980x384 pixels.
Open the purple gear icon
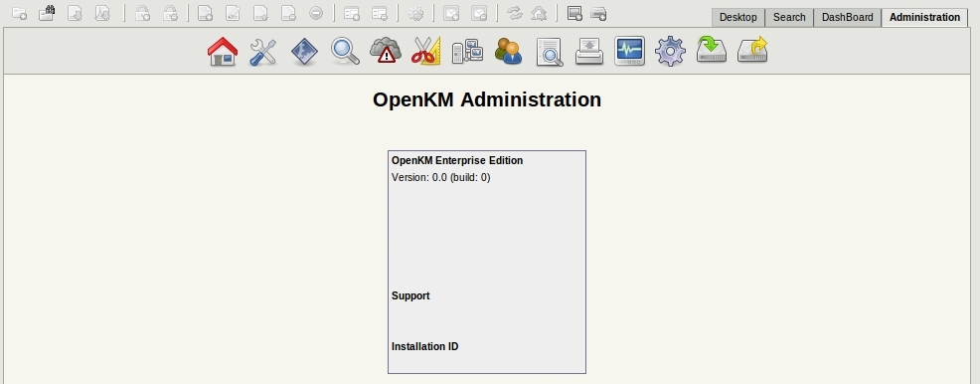pos(671,52)
